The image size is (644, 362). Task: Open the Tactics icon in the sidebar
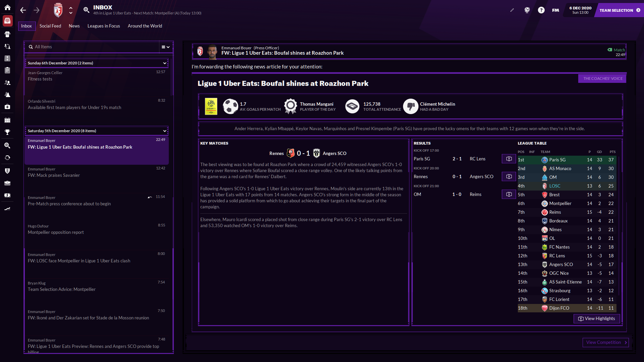click(7, 58)
